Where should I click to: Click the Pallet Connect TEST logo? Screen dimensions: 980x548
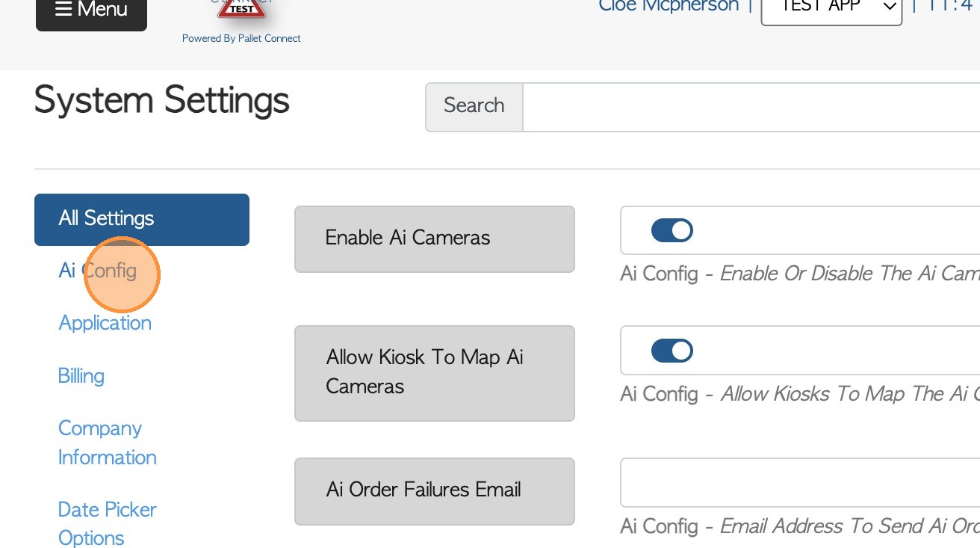[242, 9]
